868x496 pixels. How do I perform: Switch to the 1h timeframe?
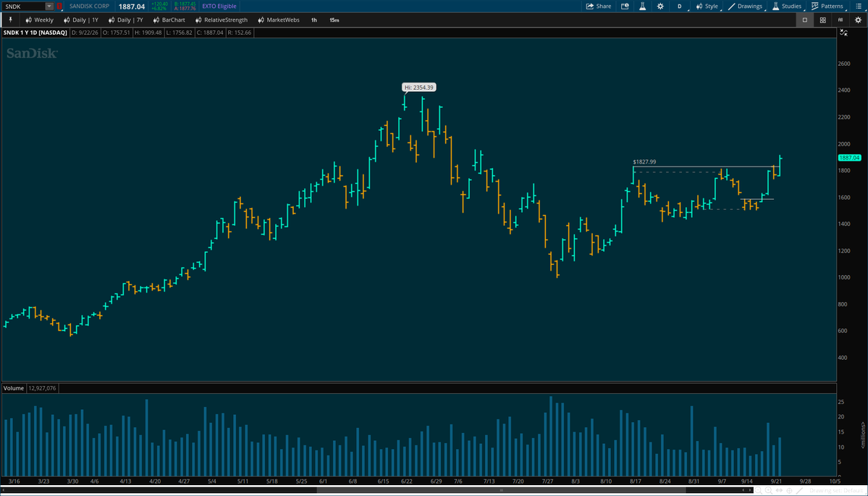tap(314, 20)
